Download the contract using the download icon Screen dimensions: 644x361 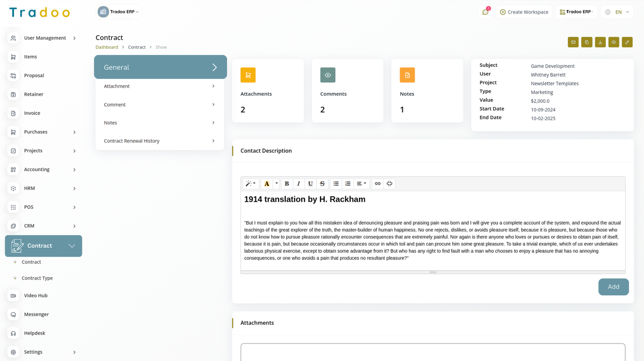600,42
